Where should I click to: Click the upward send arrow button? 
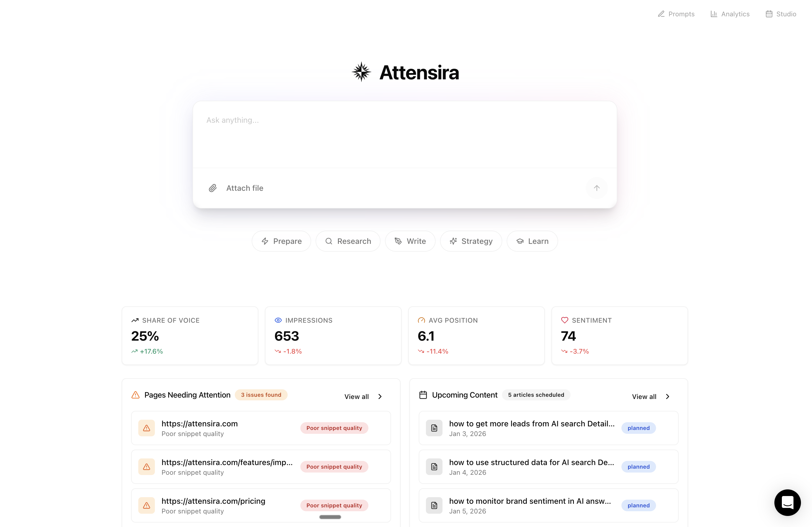tap(597, 188)
